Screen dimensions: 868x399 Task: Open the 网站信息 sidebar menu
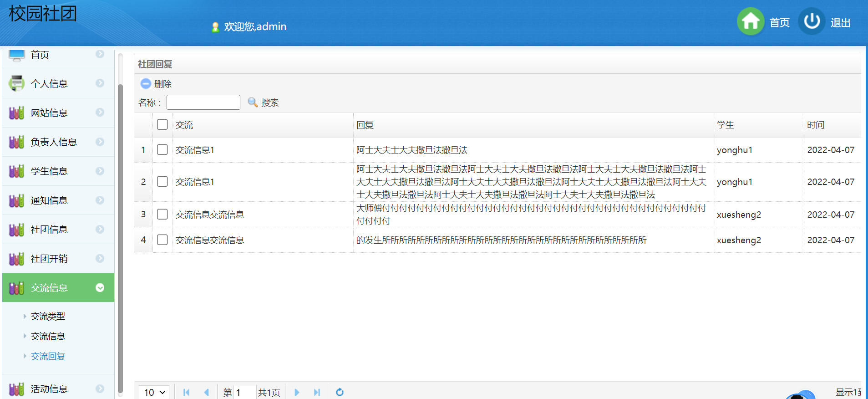(58, 113)
